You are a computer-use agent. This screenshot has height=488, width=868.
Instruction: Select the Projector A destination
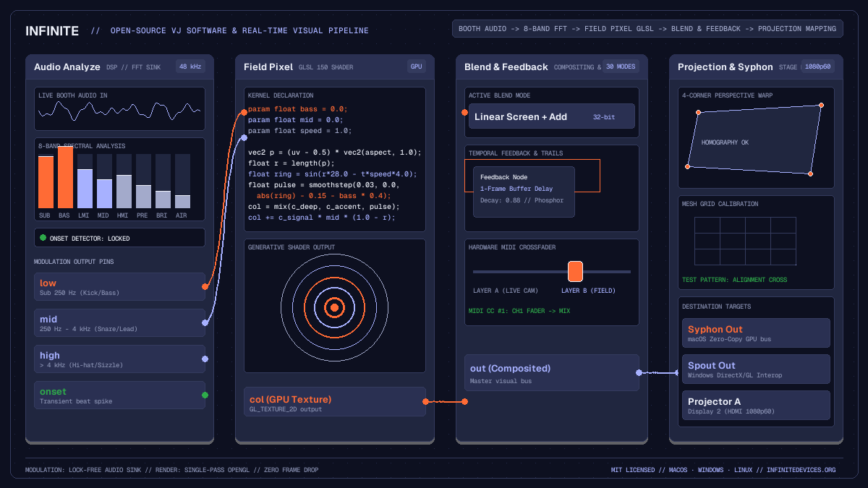[756, 405]
